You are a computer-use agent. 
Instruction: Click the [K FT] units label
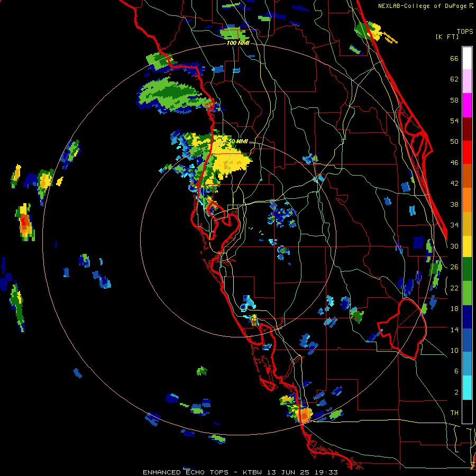tap(447, 36)
